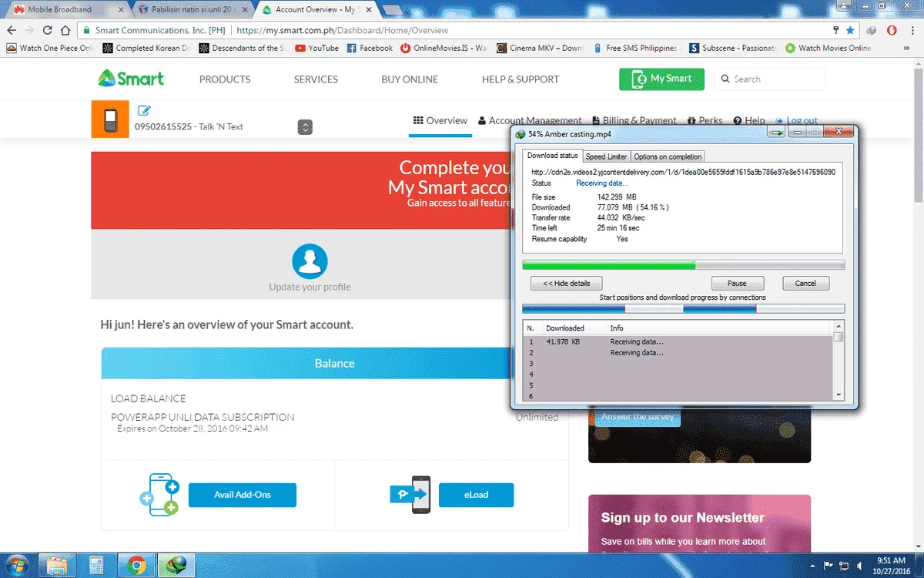924x578 pixels.
Task: Open Watch One Piece bookmark
Action: tap(49, 48)
